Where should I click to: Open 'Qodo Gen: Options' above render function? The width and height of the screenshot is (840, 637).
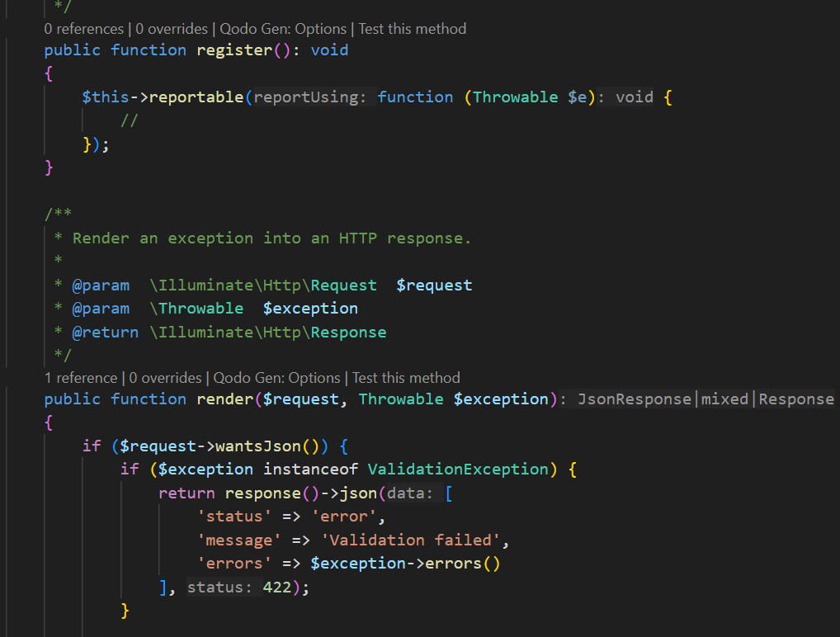point(276,378)
